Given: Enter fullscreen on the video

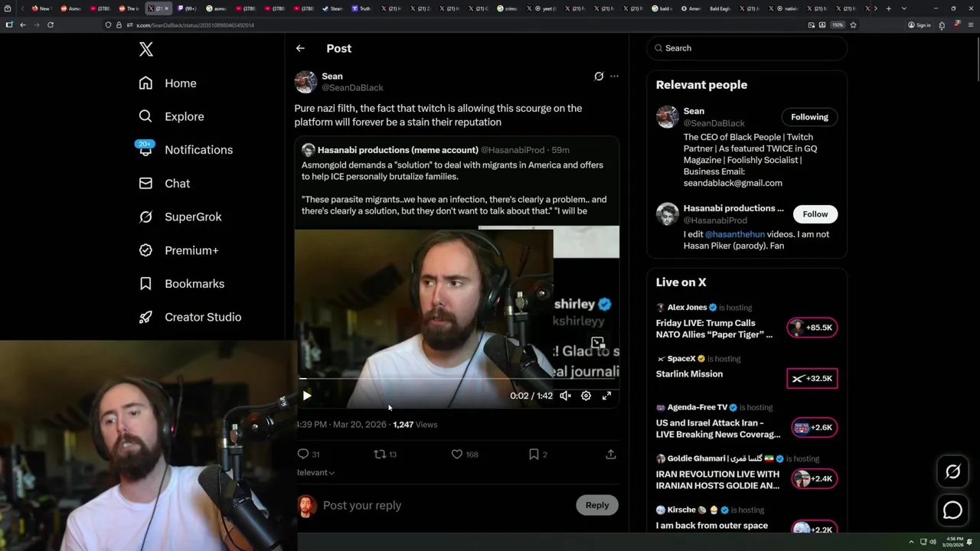Looking at the screenshot, I should [x=606, y=396].
